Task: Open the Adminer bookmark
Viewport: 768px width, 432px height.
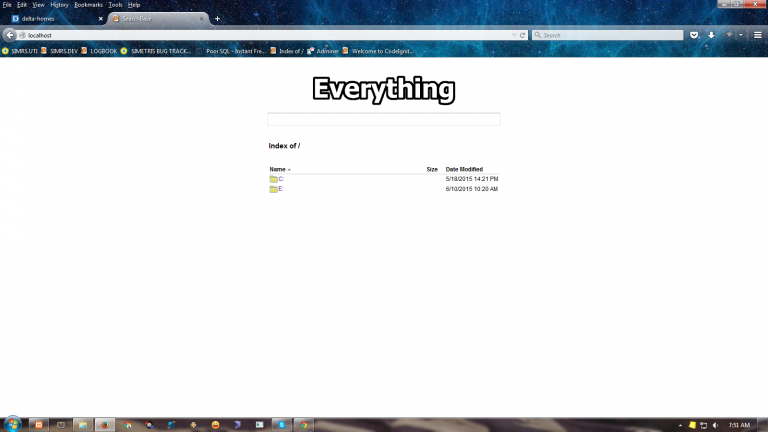Action: pyautogui.click(x=326, y=51)
